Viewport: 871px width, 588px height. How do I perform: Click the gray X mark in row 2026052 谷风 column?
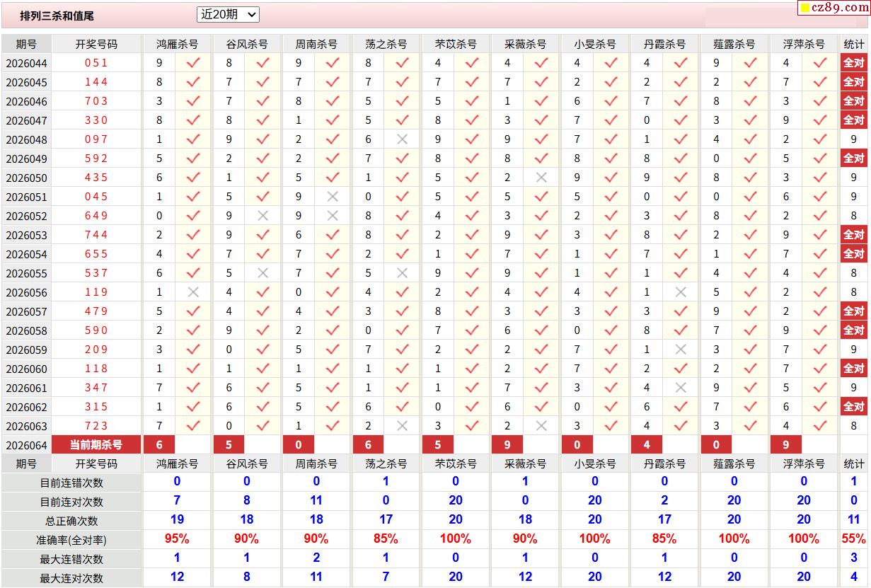pyautogui.click(x=263, y=216)
